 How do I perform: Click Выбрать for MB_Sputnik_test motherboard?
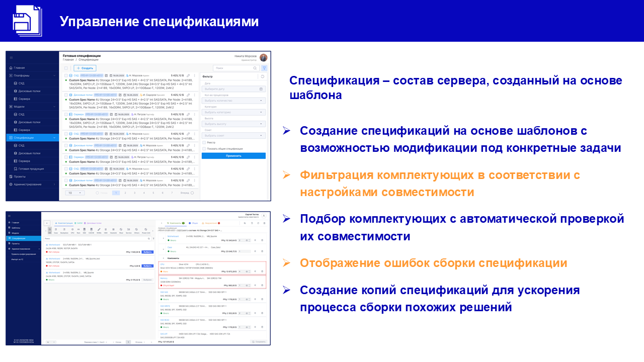tap(147, 266)
